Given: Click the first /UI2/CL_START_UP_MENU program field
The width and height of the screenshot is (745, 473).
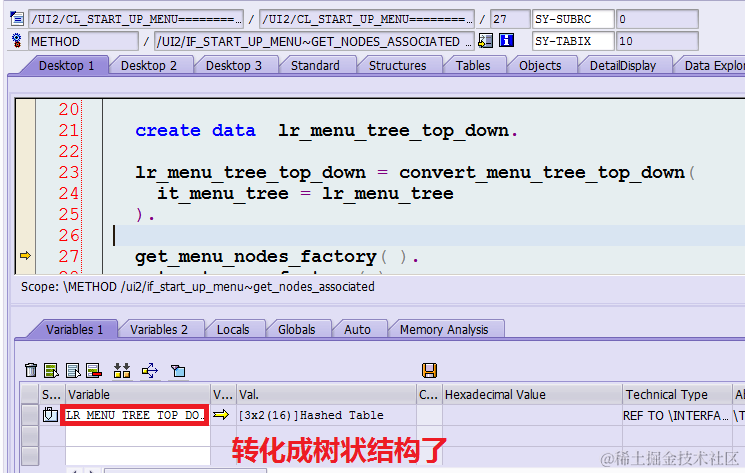Looking at the screenshot, I should tap(136, 19).
